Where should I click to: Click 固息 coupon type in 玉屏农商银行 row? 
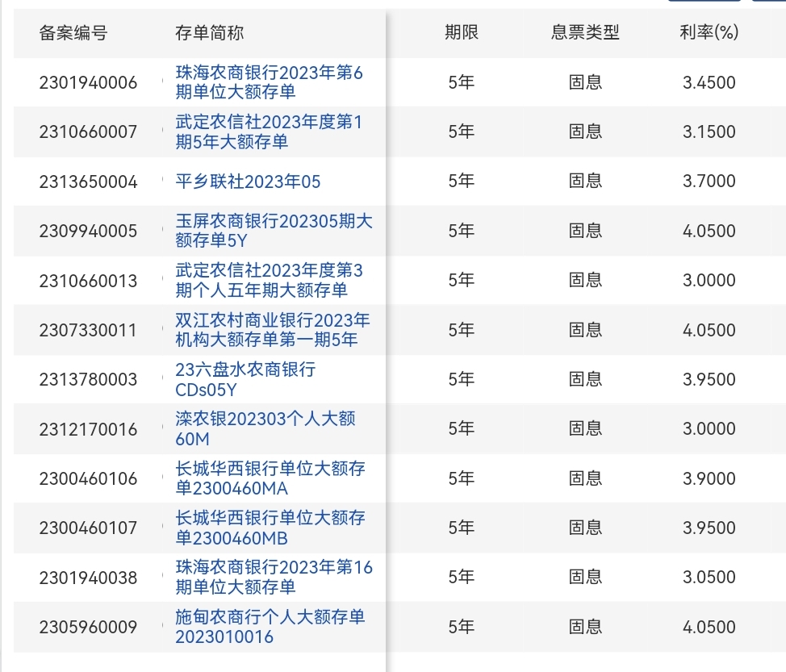(x=585, y=231)
